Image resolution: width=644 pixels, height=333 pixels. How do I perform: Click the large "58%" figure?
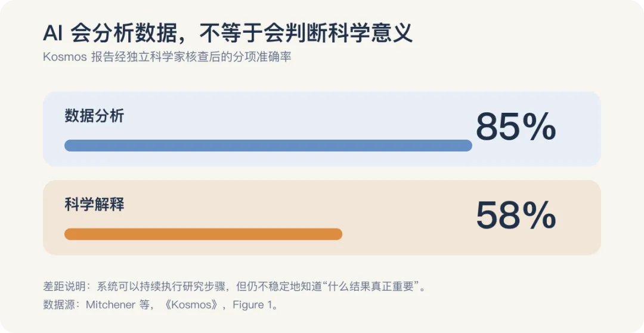[516, 216]
